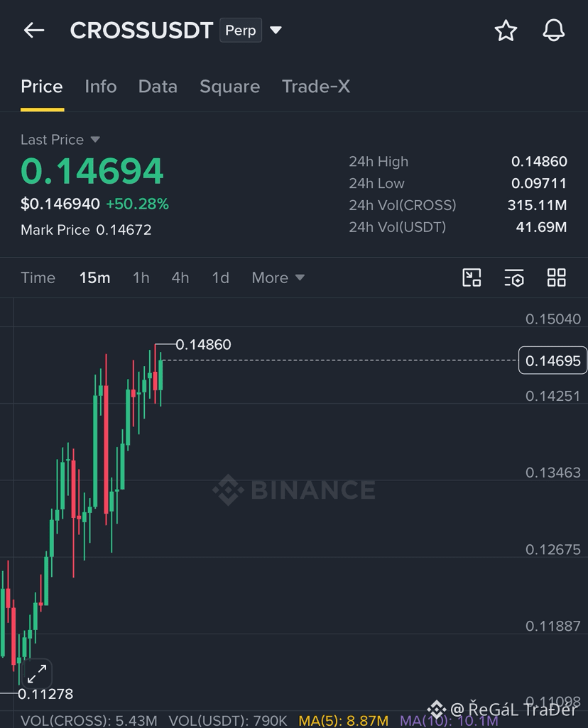Screen dimensions: 588x728
Task: Open the picture-in-picture chart icon
Action: point(472,277)
